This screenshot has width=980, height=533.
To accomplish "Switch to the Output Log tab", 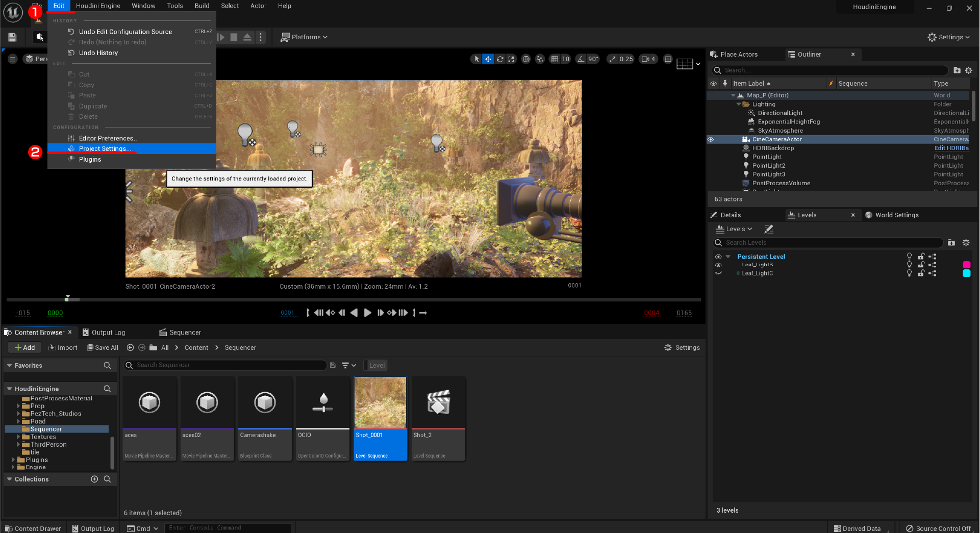I will click(x=108, y=332).
